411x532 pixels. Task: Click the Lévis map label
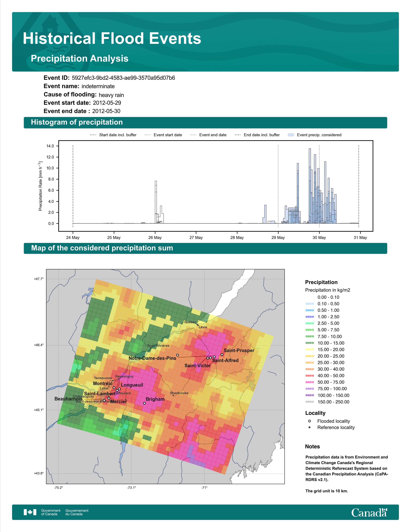(203, 327)
